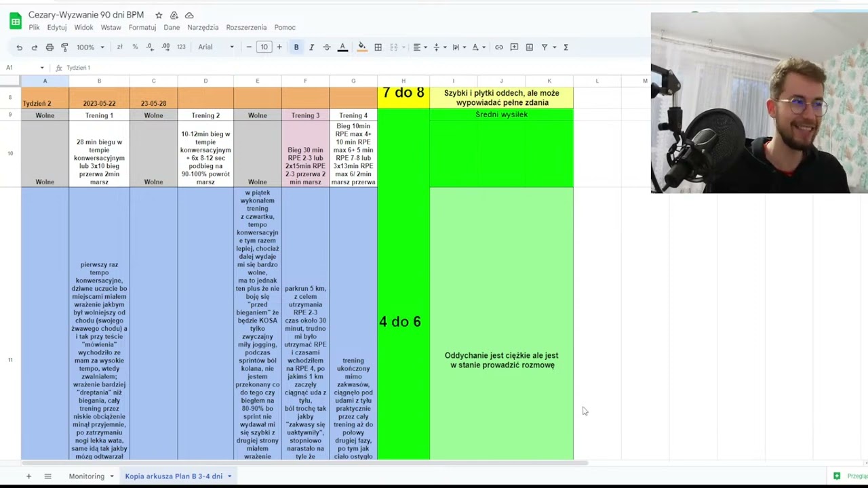Click the formula bar with Tydzień 1
This screenshot has height=488, width=868.
(x=79, y=68)
